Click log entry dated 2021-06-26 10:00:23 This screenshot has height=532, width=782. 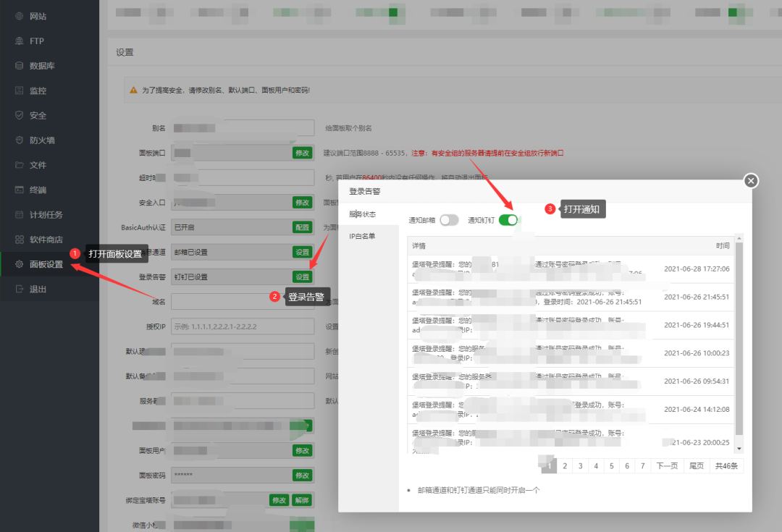click(x=571, y=353)
